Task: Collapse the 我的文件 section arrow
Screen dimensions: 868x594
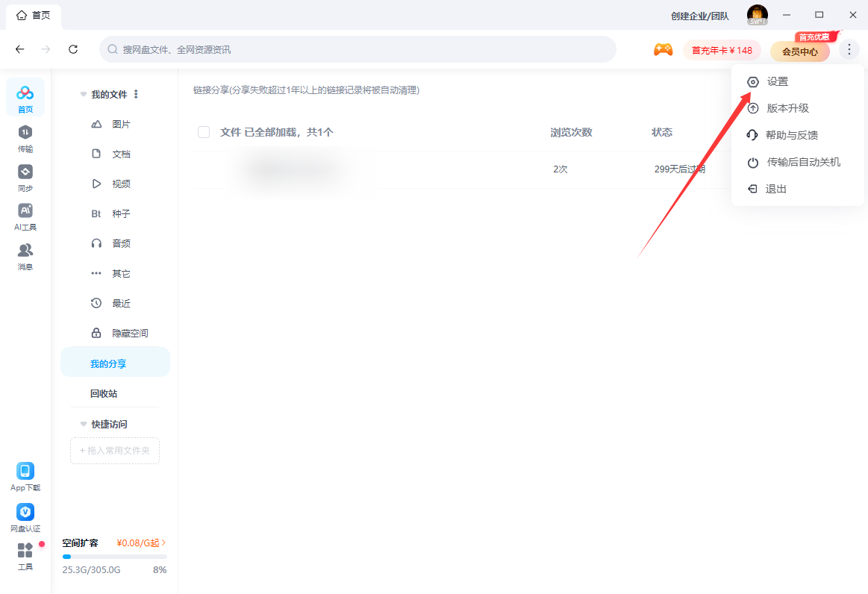Action: point(84,94)
